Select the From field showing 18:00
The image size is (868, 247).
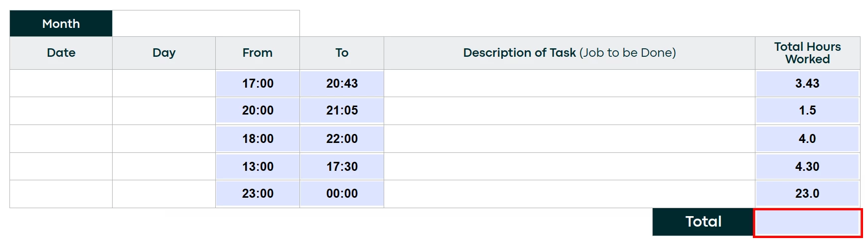258,139
